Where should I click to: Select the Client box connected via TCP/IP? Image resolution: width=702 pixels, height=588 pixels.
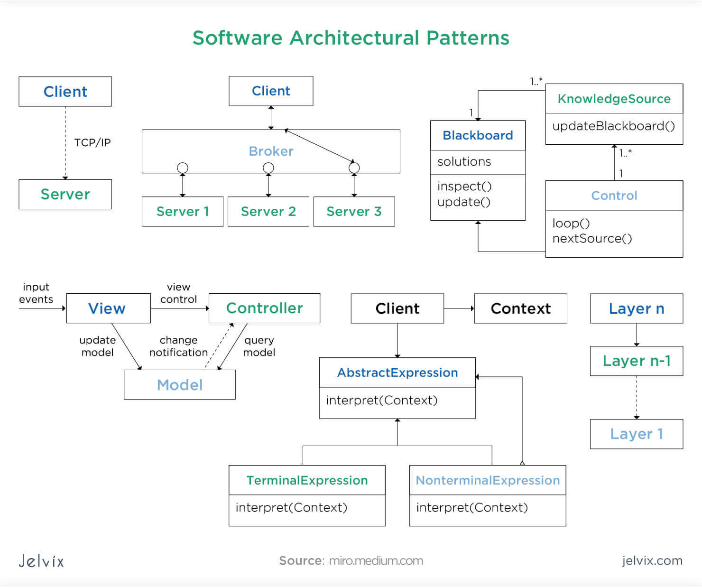tap(65, 91)
